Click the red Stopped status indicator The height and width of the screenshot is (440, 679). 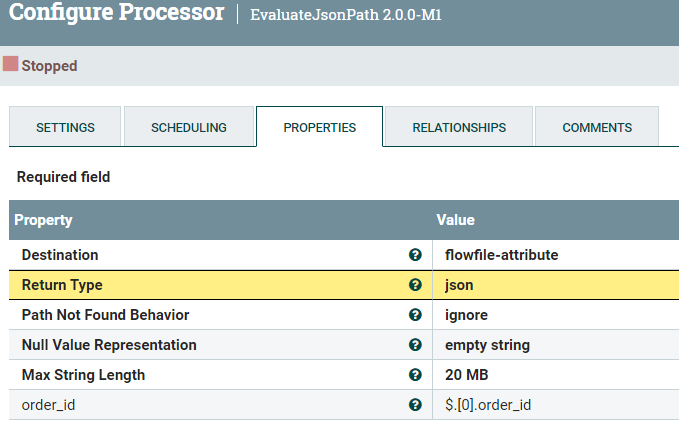point(11,65)
